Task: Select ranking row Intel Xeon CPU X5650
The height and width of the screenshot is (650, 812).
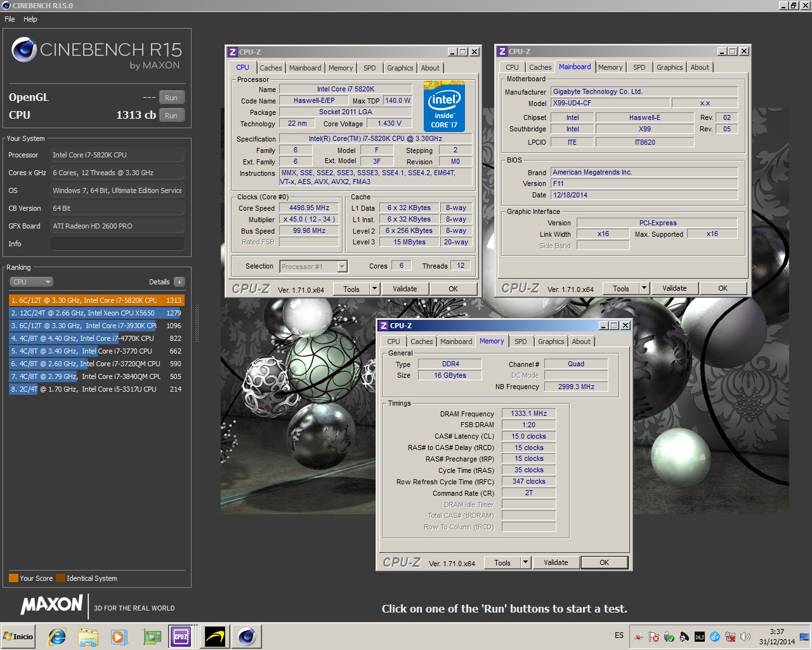Action: tap(96, 313)
